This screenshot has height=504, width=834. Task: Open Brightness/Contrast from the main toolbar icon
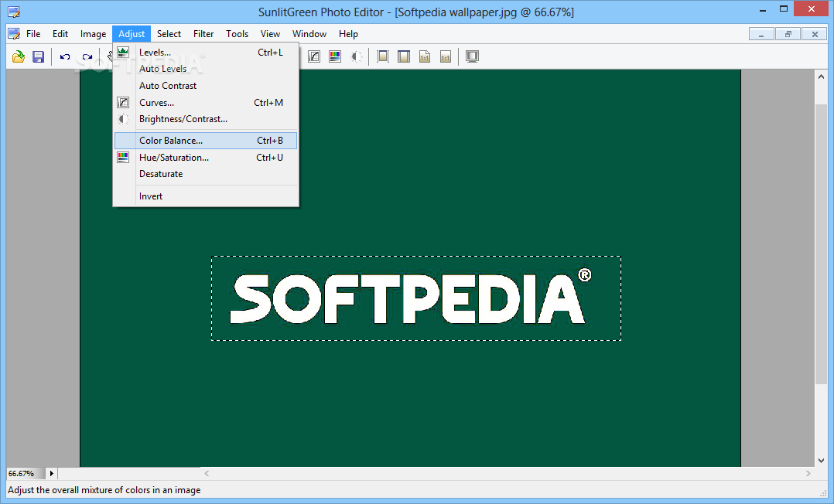tap(357, 56)
